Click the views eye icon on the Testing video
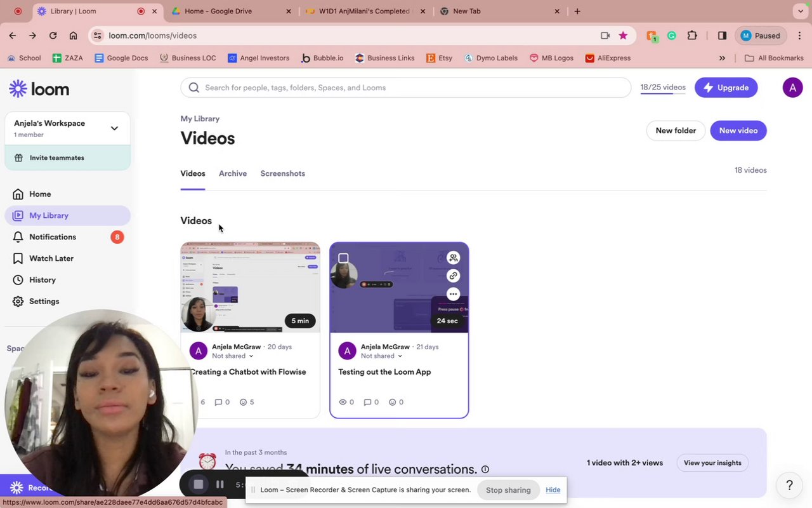 pyautogui.click(x=343, y=402)
